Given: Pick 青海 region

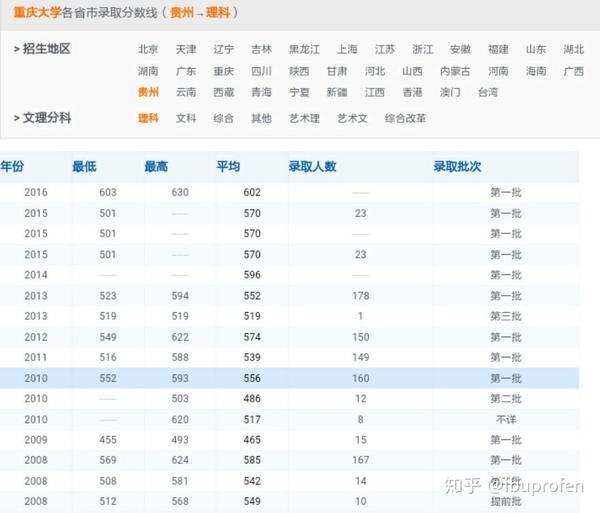Looking at the screenshot, I should click(x=261, y=92).
